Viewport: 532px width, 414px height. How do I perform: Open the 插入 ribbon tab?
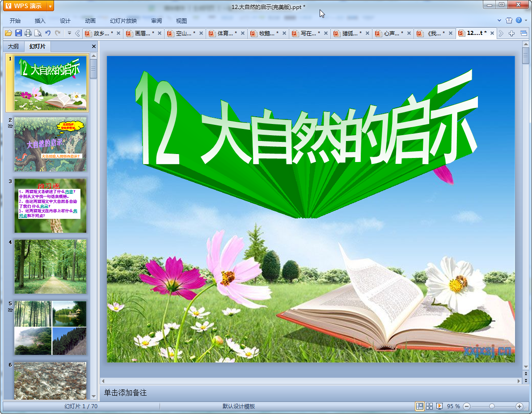(40, 21)
